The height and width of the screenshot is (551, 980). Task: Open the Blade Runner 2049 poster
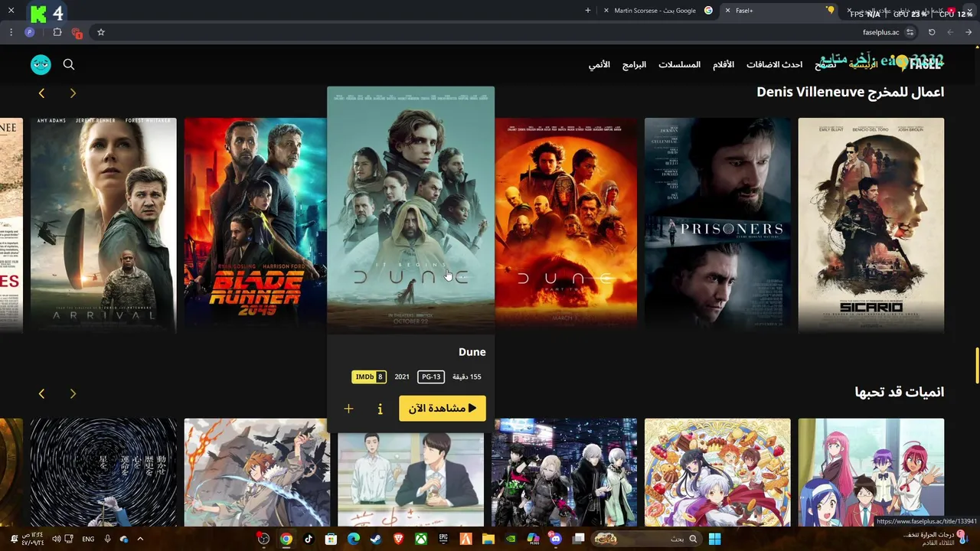[255, 225]
